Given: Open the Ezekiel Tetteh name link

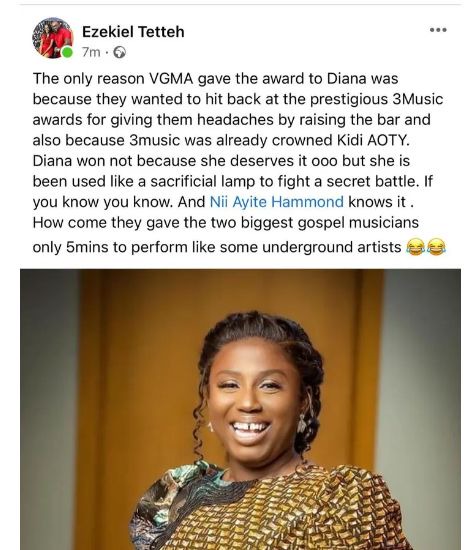Looking at the screenshot, I should [x=133, y=32].
